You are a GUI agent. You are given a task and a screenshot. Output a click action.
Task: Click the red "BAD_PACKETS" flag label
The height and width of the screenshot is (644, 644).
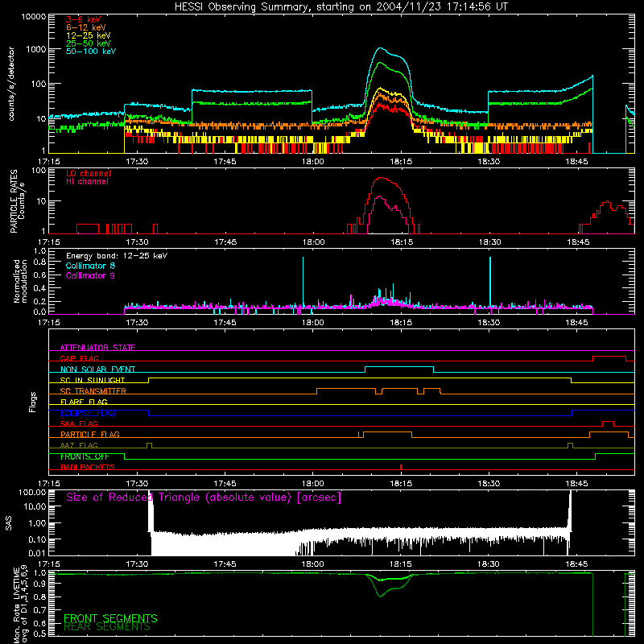tap(88, 467)
